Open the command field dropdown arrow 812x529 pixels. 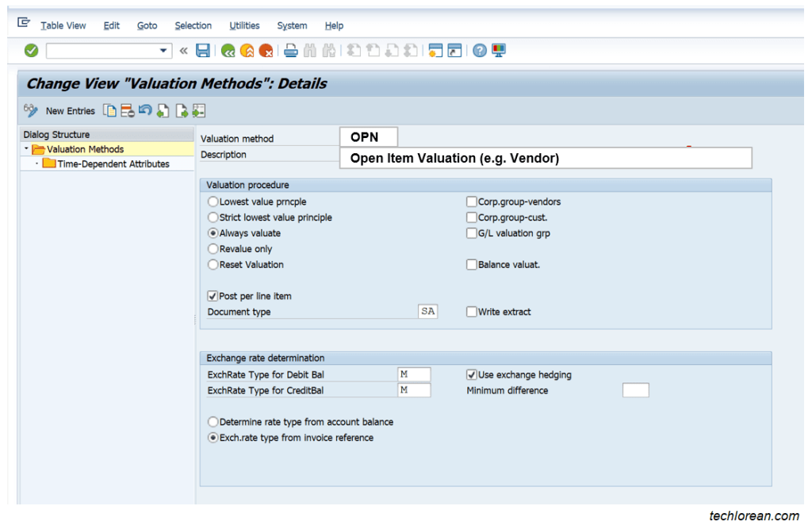pos(163,49)
